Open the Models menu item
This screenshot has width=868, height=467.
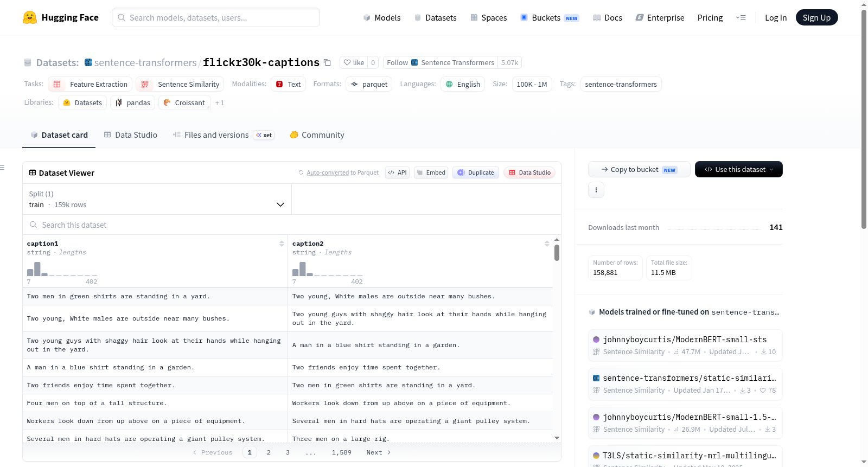point(382,17)
